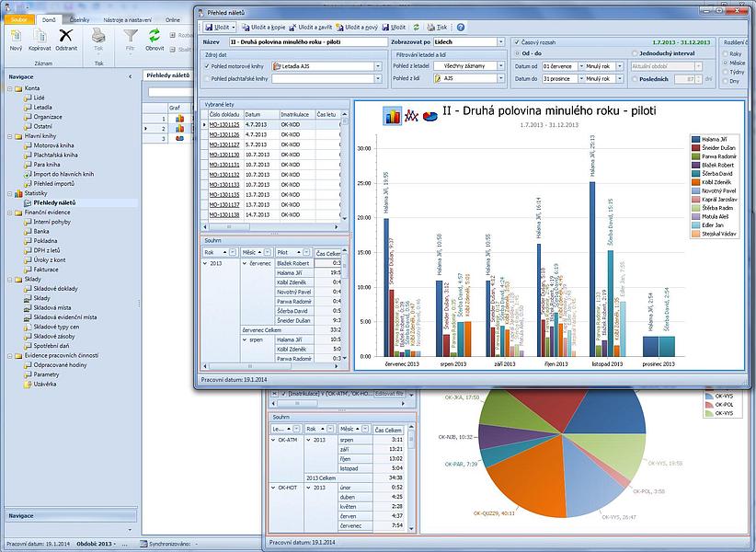Open flight document link MO-1301126
The height and width of the screenshot is (552, 756).
pyautogui.click(x=223, y=134)
